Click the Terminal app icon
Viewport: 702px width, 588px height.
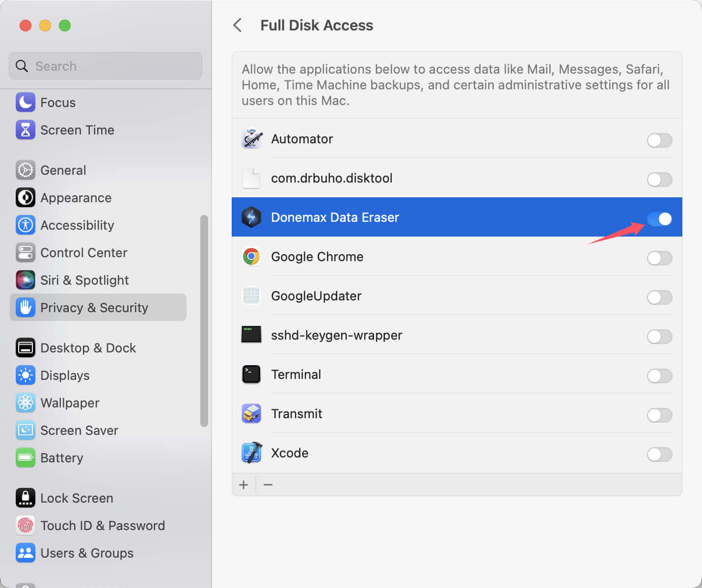(251, 374)
